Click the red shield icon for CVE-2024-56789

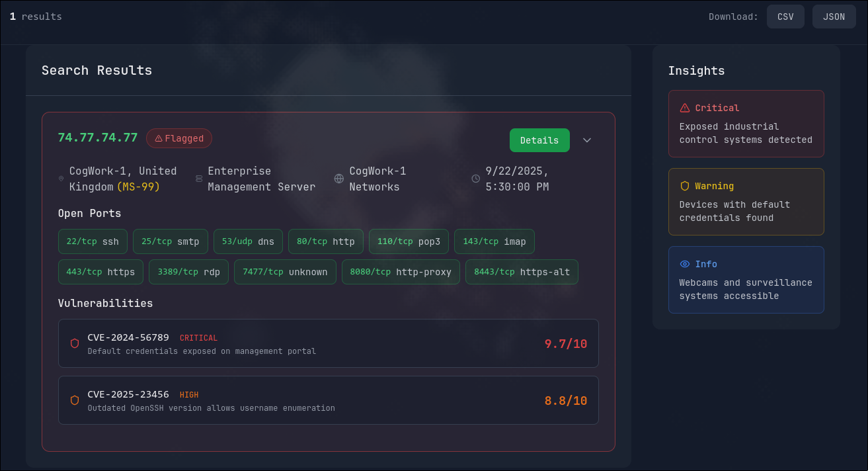point(75,343)
